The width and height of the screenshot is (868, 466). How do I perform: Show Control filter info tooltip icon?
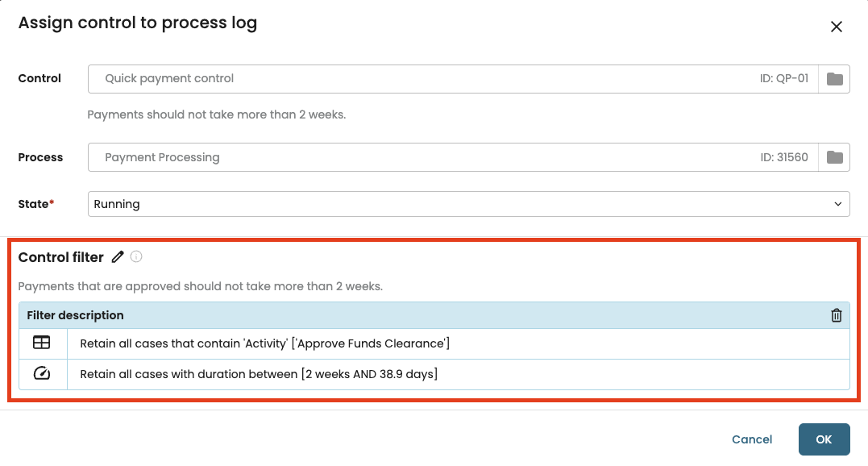[x=136, y=257]
